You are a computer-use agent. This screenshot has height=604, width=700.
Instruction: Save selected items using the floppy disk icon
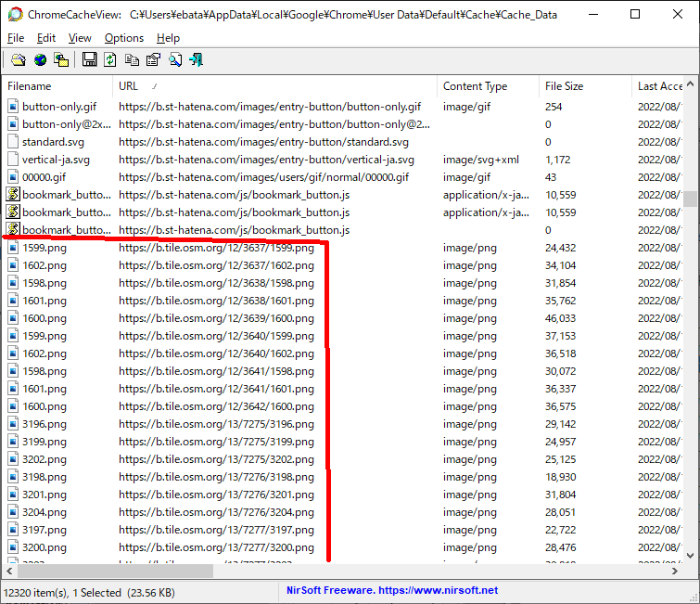coord(89,60)
